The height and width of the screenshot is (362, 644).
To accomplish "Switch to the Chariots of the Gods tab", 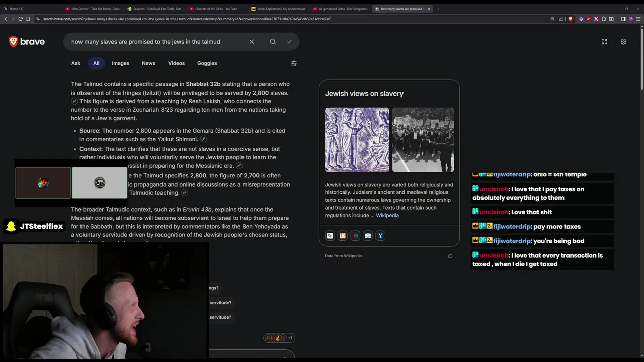I will (216, 9).
